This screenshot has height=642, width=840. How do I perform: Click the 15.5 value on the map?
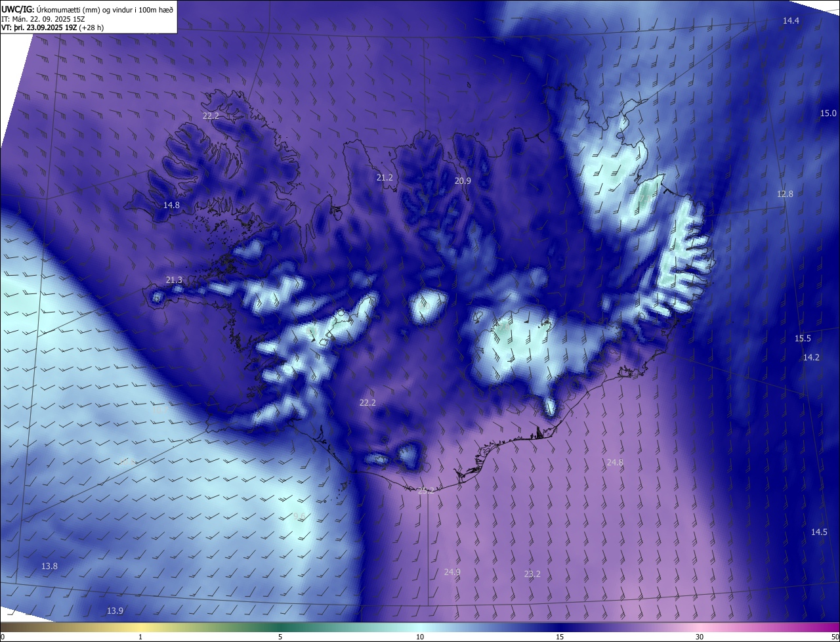pyautogui.click(x=803, y=339)
